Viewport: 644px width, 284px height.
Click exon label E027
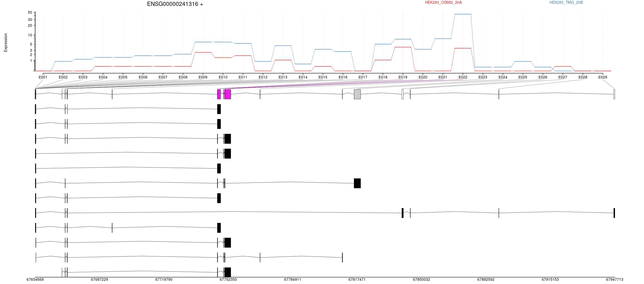(563, 77)
